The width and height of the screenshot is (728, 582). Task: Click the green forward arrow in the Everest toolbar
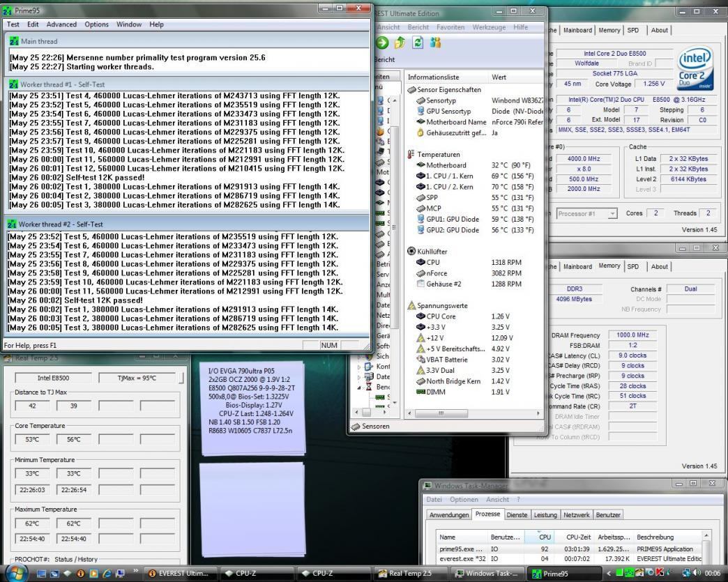coord(382,43)
